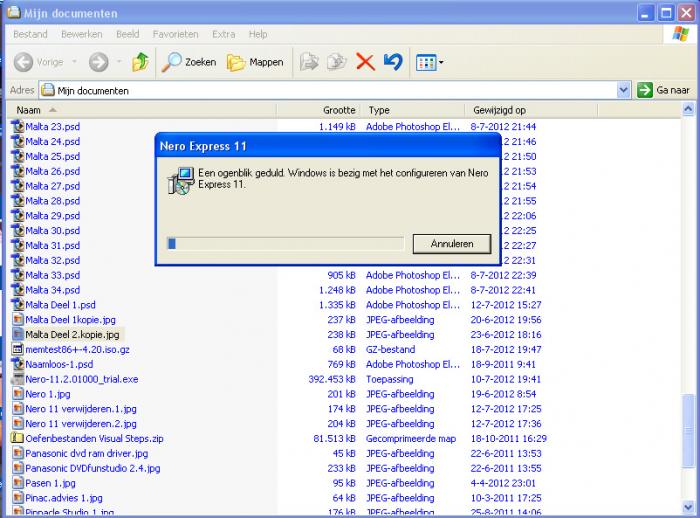
Task: Click the 392.453 kB size cell
Action: pos(332,379)
